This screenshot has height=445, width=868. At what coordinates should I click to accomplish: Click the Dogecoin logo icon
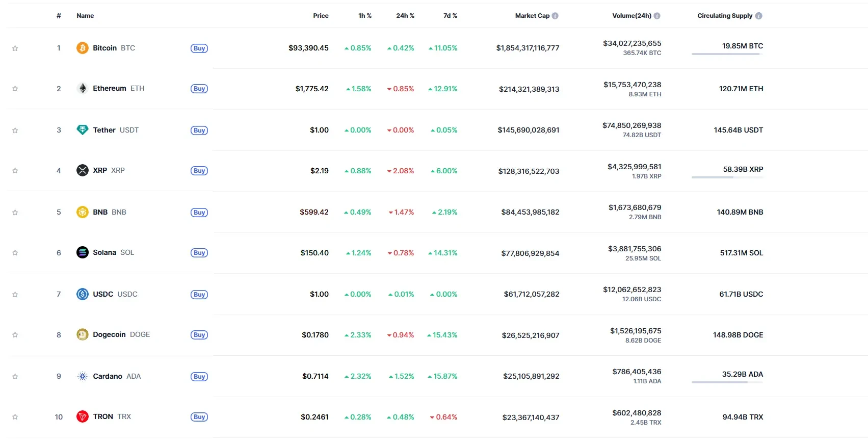[82, 334]
